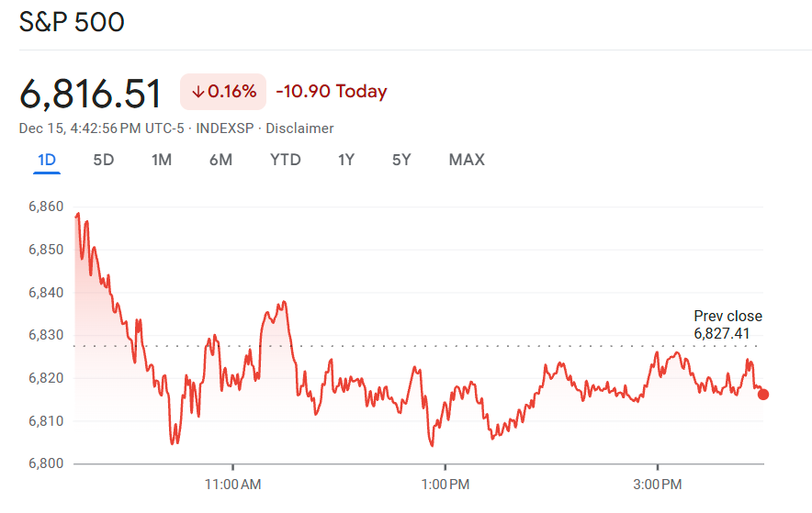View the 5Y chart range

click(401, 161)
